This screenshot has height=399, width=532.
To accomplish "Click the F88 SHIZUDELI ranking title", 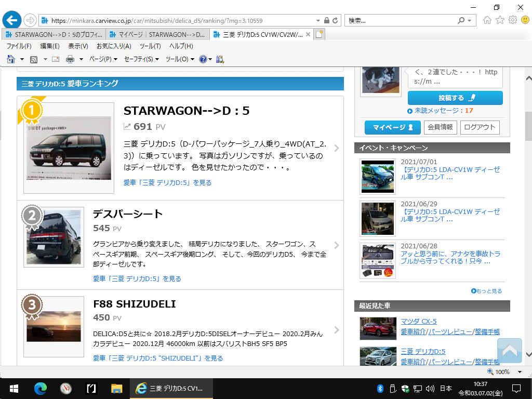I will 135,304.
